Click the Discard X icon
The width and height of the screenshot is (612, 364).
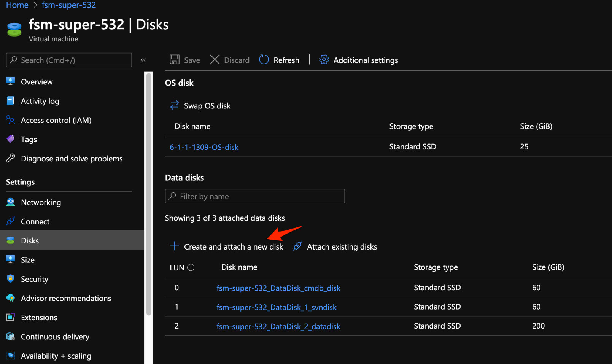[215, 60]
